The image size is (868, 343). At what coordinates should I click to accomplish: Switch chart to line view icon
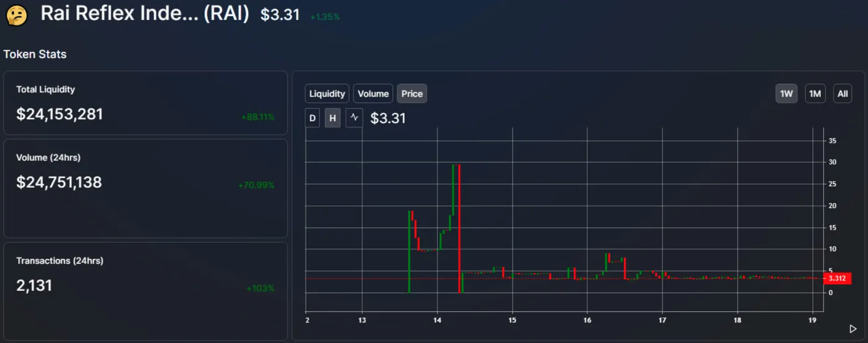click(354, 118)
